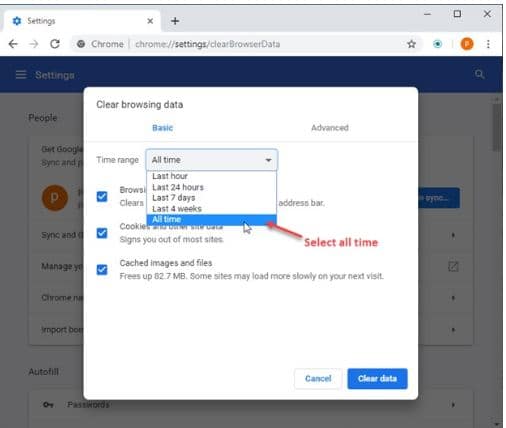Bookmark this page with star icon
Viewport: 506px width, 428px height.
pyautogui.click(x=412, y=44)
